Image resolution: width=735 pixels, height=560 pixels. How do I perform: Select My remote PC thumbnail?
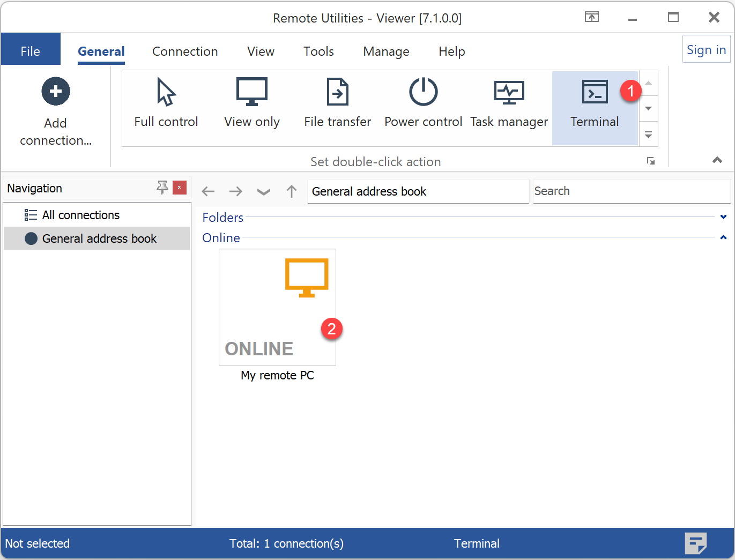click(277, 307)
